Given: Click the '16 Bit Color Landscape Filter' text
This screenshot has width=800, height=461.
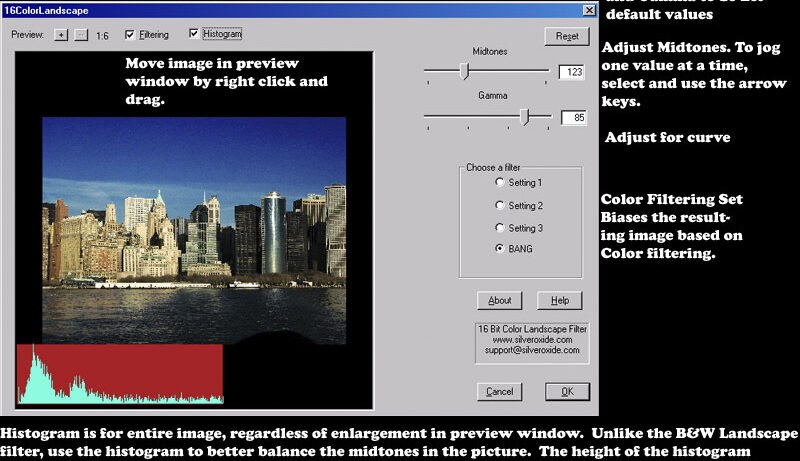Looking at the screenshot, I should (532, 329).
